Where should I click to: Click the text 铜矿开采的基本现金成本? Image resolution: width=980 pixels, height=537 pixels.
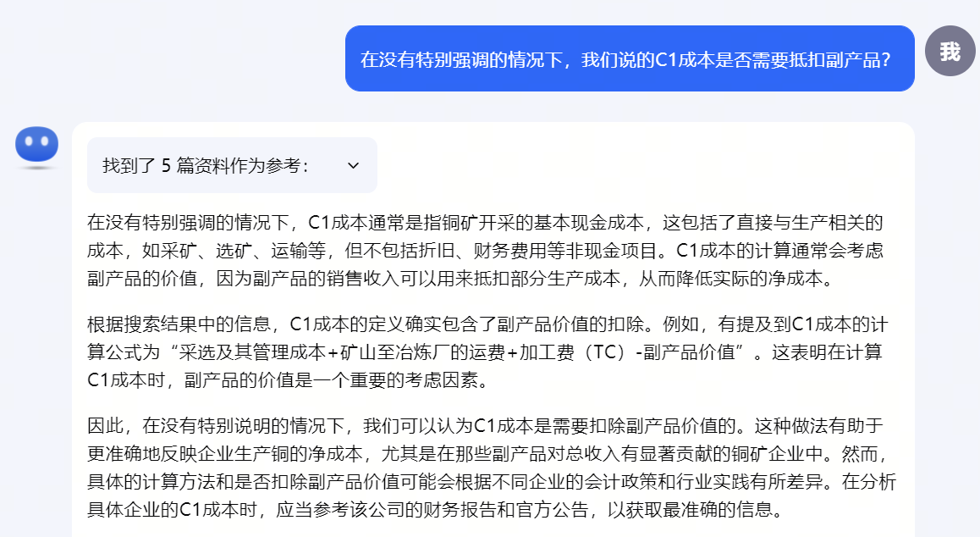[534, 223]
